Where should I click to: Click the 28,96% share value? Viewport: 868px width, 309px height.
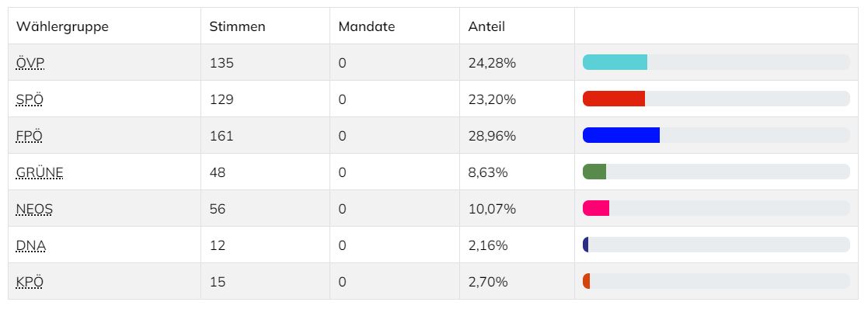click(492, 136)
